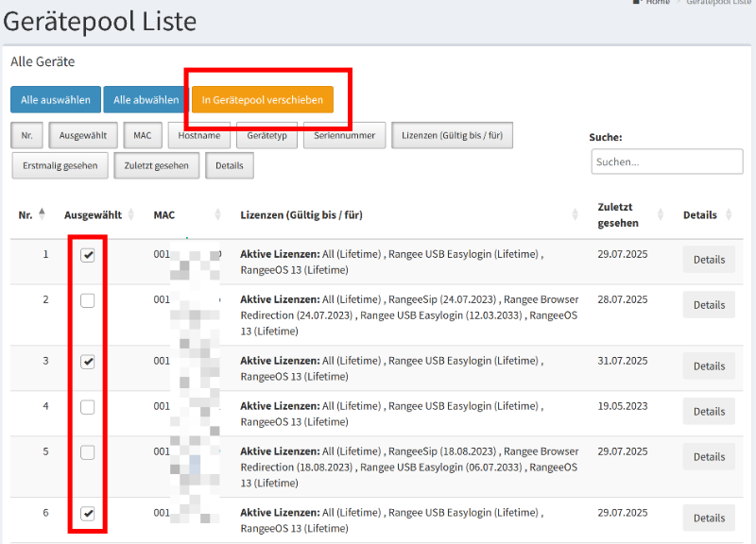This screenshot has width=756, height=544.
Task: Open Details for device number 3
Action: pyautogui.click(x=709, y=366)
